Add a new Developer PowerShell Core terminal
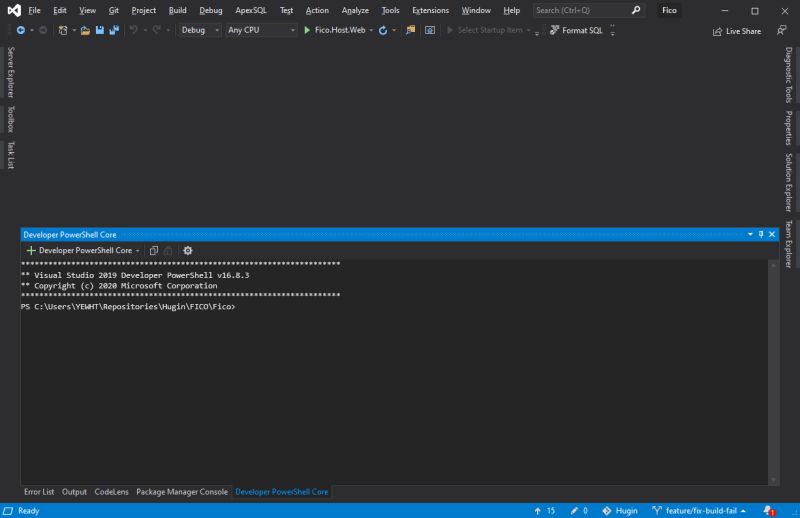 pyautogui.click(x=31, y=251)
